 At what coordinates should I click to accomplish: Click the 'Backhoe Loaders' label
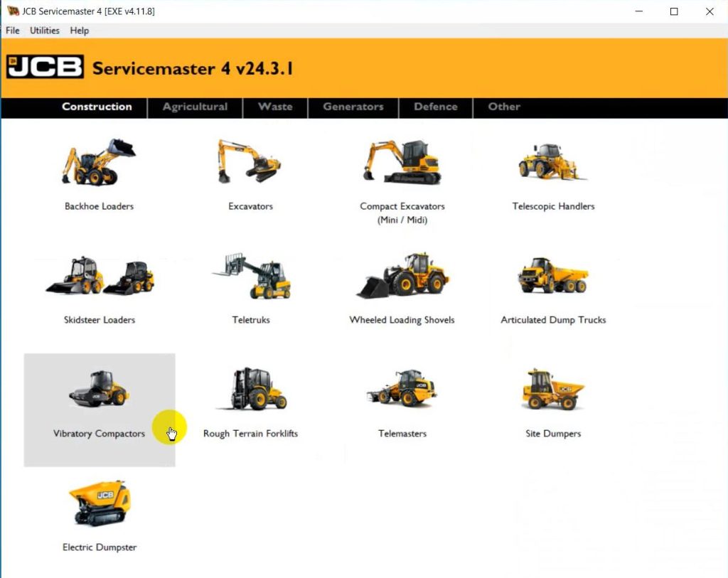point(99,206)
